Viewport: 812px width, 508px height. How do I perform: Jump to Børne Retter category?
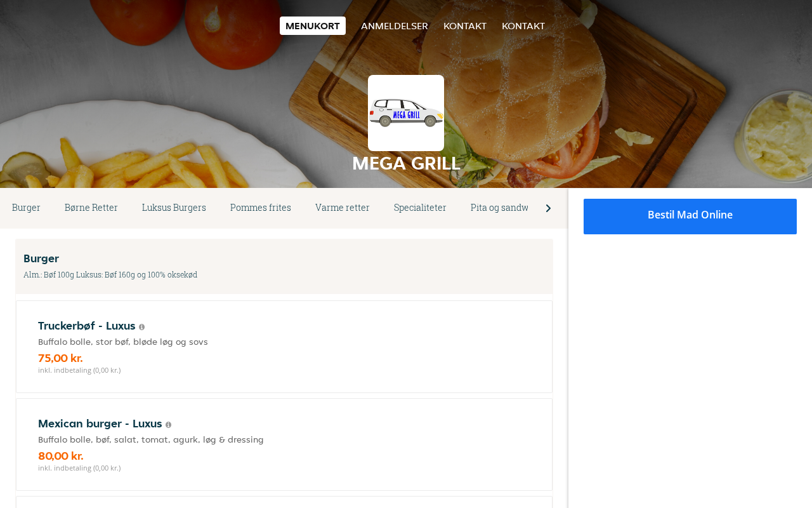pyautogui.click(x=91, y=208)
